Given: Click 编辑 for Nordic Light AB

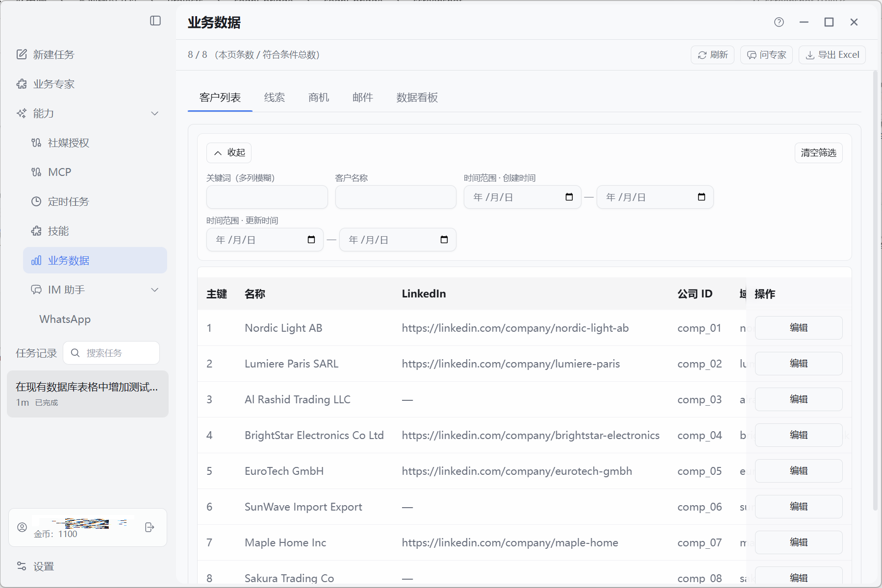Looking at the screenshot, I should [x=799, y=328].
